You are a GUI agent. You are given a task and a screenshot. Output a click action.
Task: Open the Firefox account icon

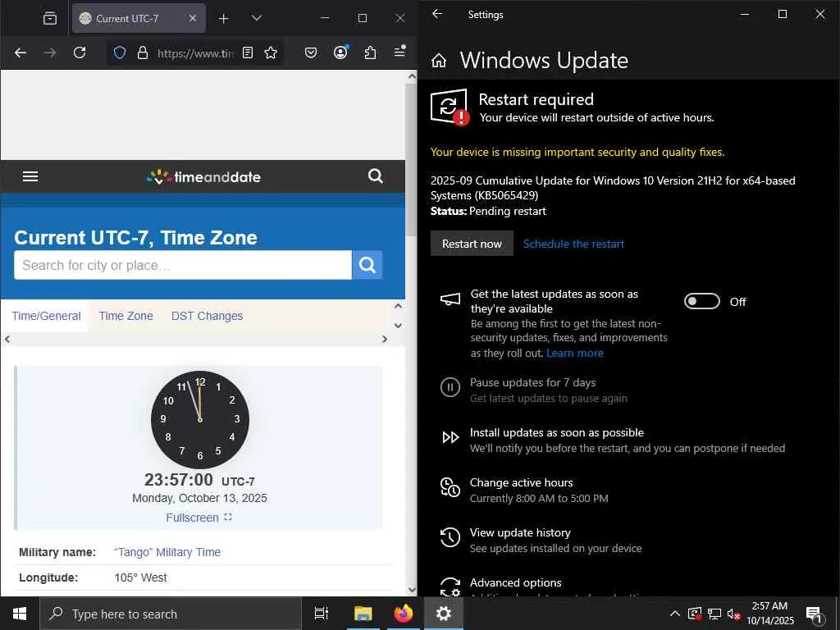pyautogui.click(x=340, y=52)
